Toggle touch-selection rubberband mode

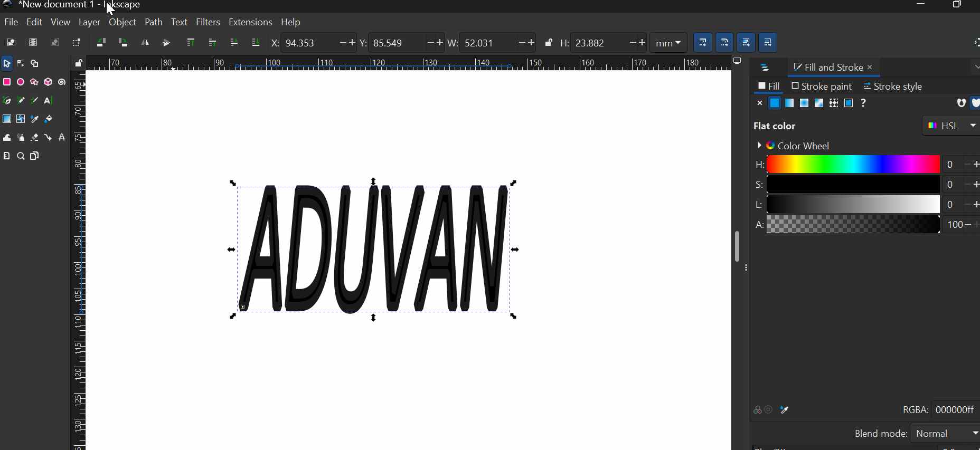pyautogui.click(x=77, y=42)
